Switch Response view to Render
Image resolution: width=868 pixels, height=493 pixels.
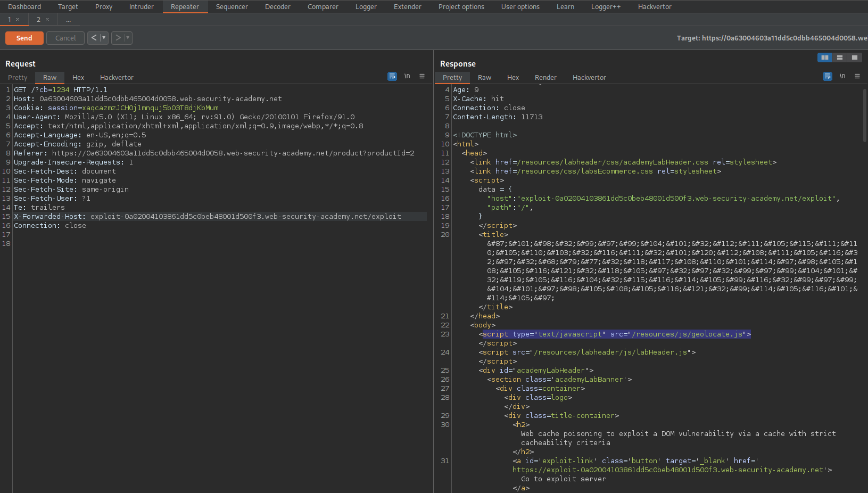[x=545, y=77]
